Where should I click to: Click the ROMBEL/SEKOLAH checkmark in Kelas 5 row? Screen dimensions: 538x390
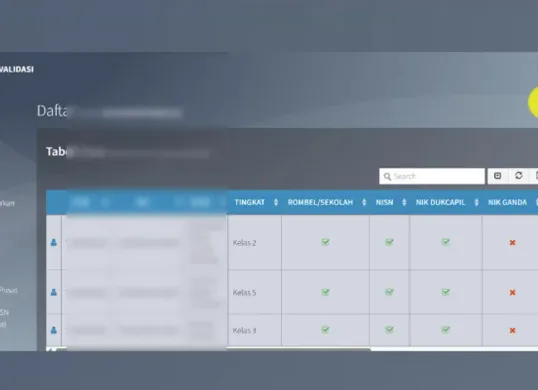pyautogui.click(x=325, y=292)
